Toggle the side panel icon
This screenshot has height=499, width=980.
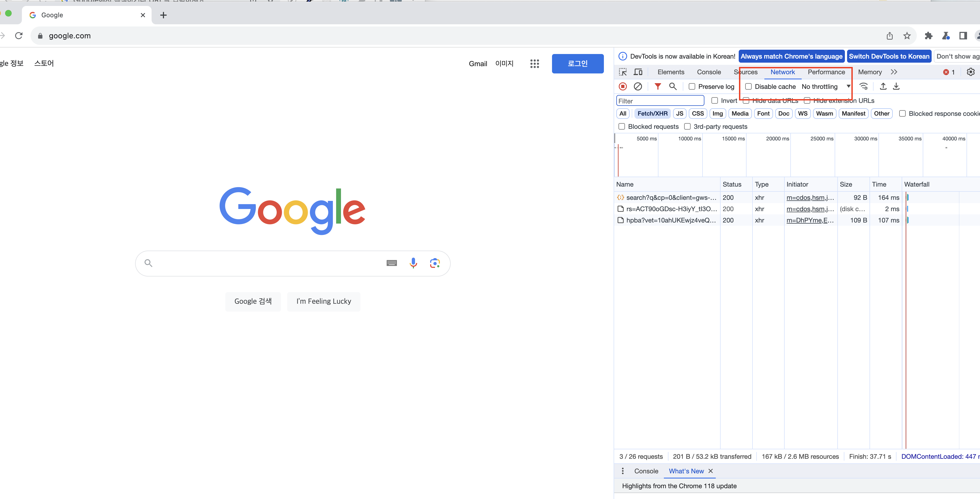click(963, 36)
